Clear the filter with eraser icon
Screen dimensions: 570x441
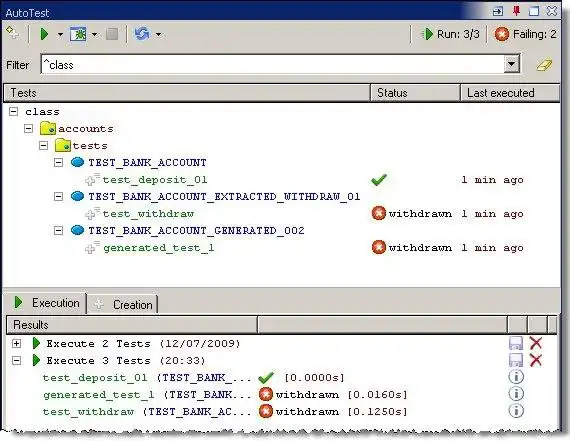(x=544, y=65)
